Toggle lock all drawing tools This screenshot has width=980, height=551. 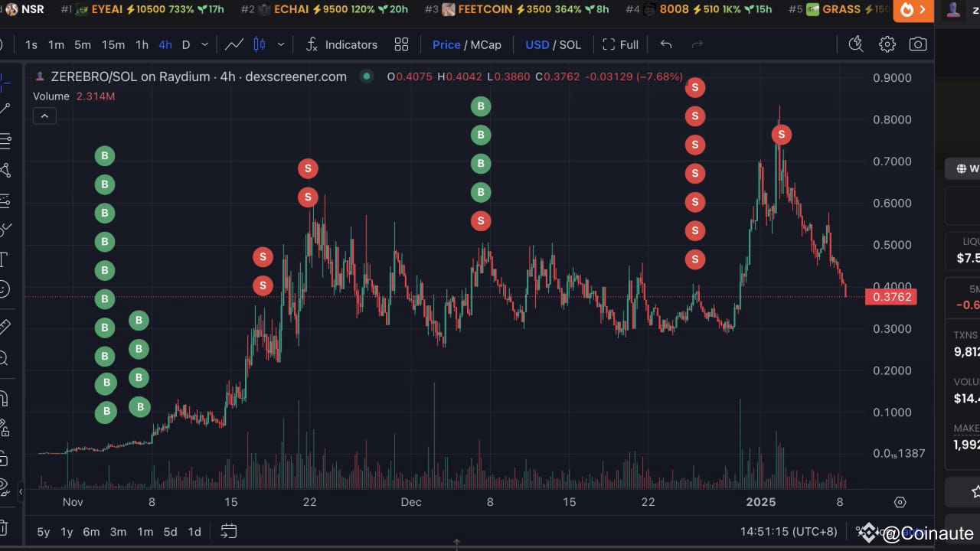click(x=4, y=458)
